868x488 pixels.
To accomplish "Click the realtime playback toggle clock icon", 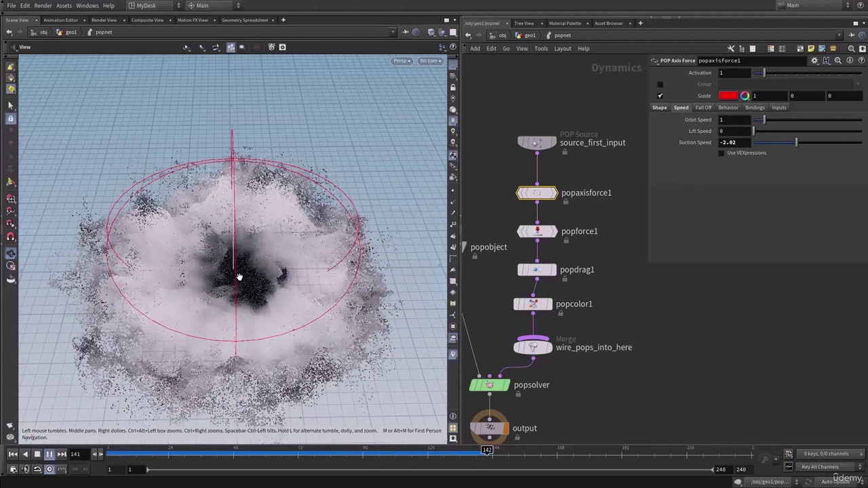I will 49,469.
